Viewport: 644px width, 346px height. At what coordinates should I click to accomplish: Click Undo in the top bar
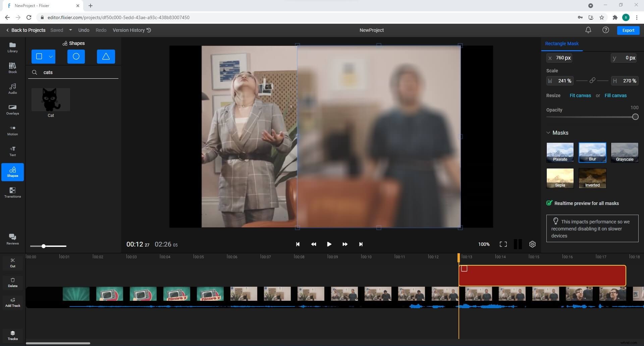(x=84, y=30)
